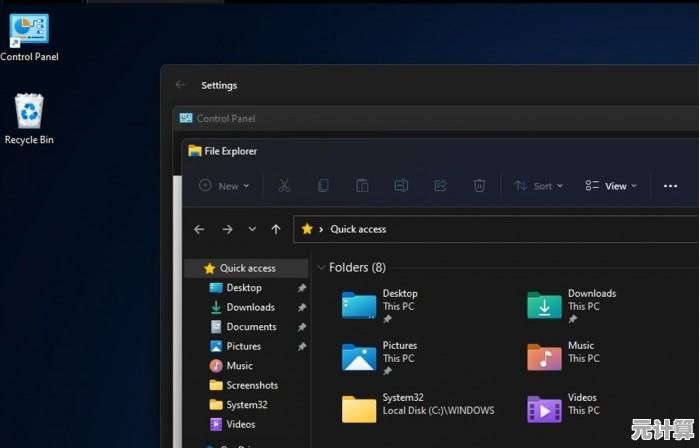The height and width of the screenshot is (448, 700).
Task: Click the File Explorer title bar icon
Action: (195, 151)
